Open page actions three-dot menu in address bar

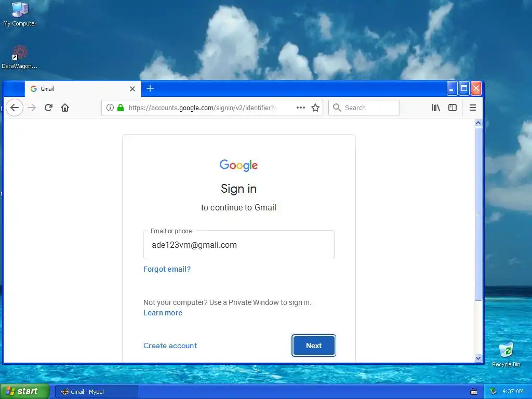click(301, 108)
